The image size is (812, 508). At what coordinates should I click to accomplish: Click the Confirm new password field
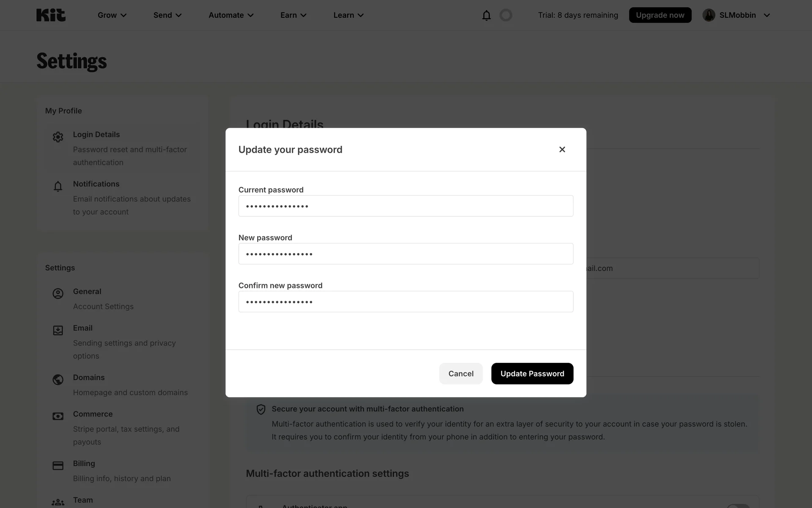(x=406, y=302)
